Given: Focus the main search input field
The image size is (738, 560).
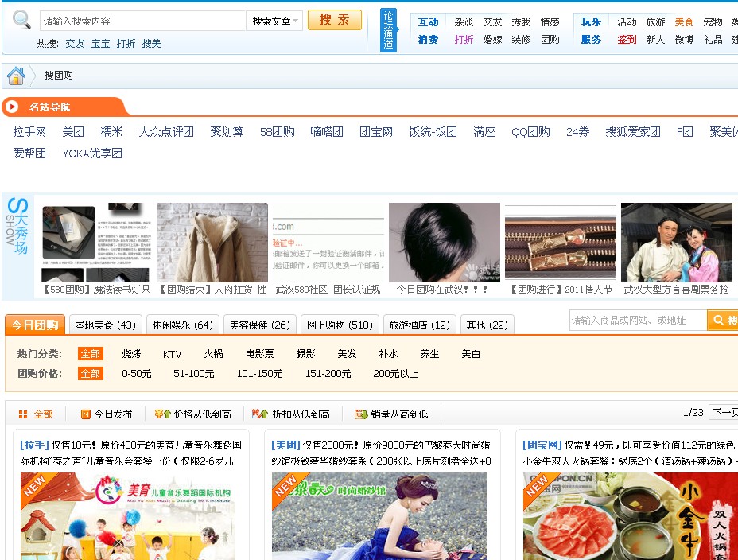Looking at the screenshot, I should [142, 21].
